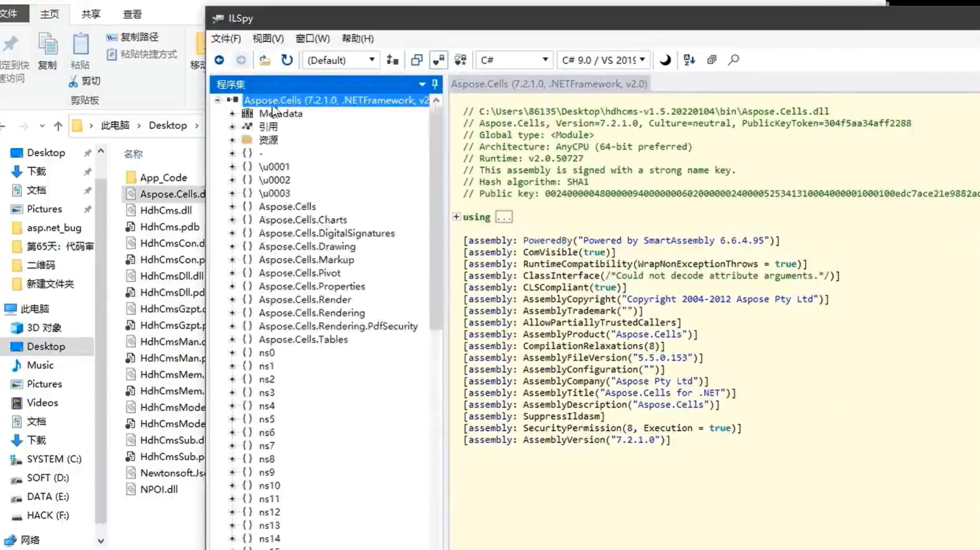Click the Open assembly folder icon
980x550 pixels.
[x=265, y=60]
